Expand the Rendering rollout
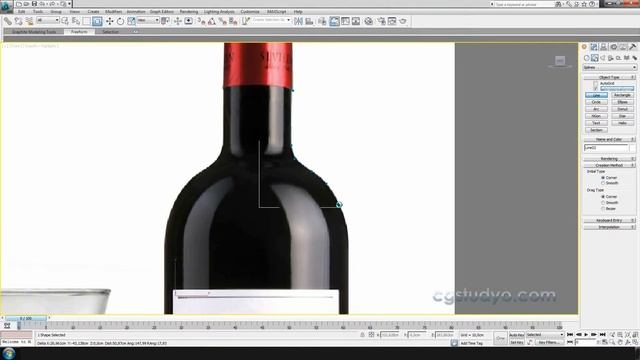640x360 pixels. point(609,159)
